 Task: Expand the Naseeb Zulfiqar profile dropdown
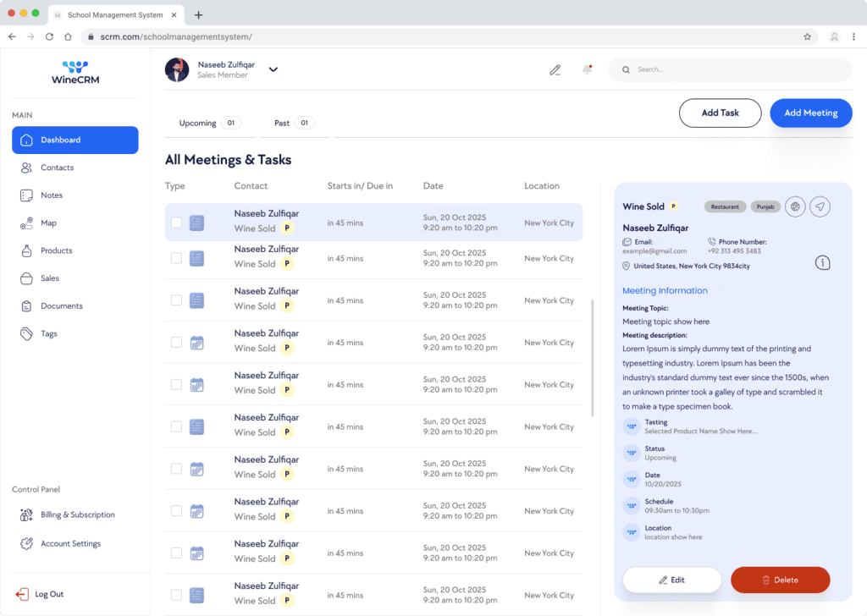click(273, 70)
